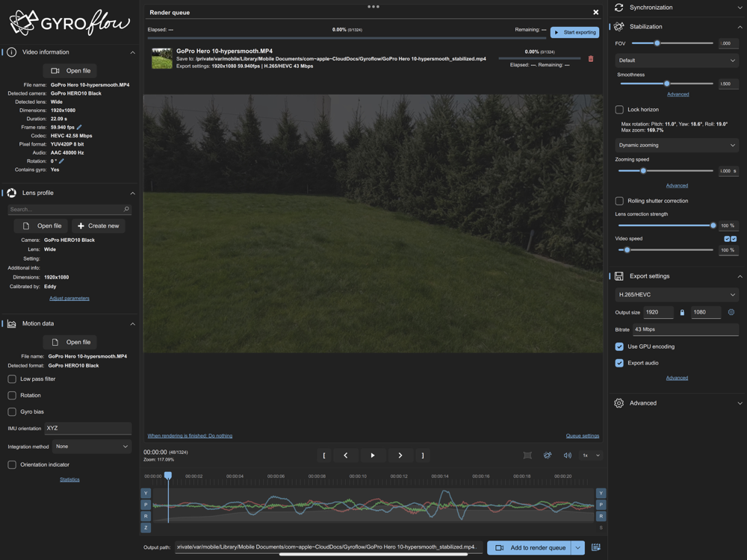Edit frame rate with the pencil icon
The width and height of the screenshot is (747, 560).
coord(79,127)
